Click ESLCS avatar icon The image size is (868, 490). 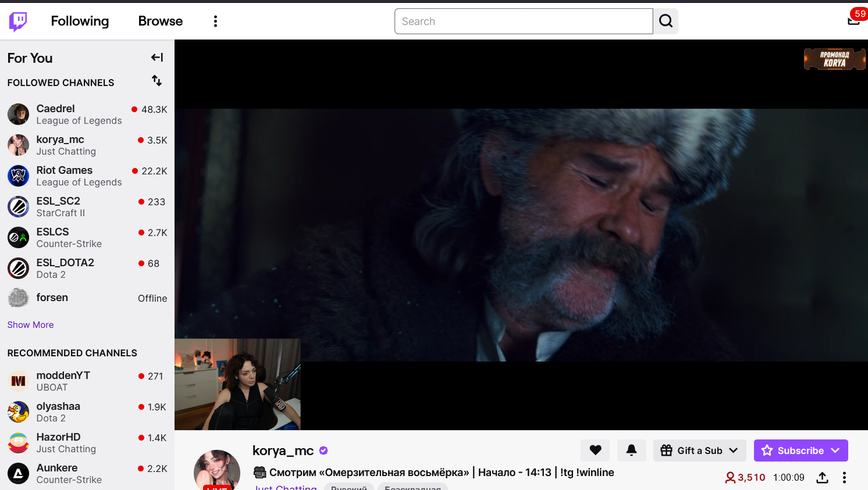[18, 238]
